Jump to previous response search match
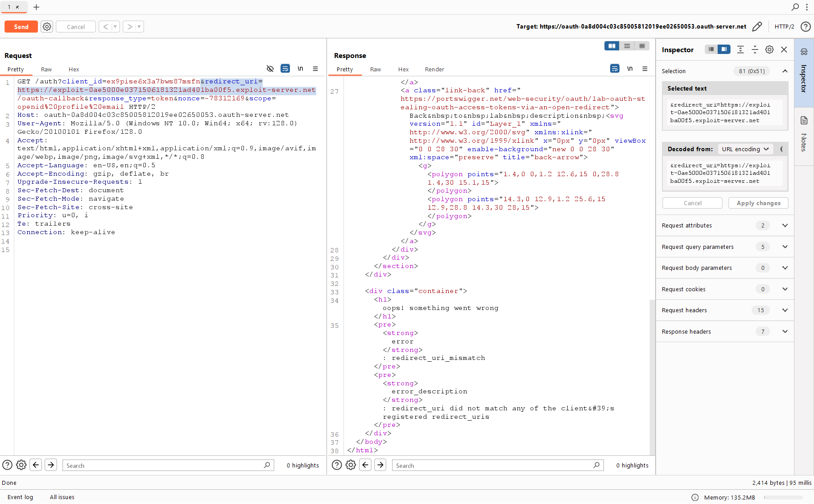 click(x=366, y=465)
